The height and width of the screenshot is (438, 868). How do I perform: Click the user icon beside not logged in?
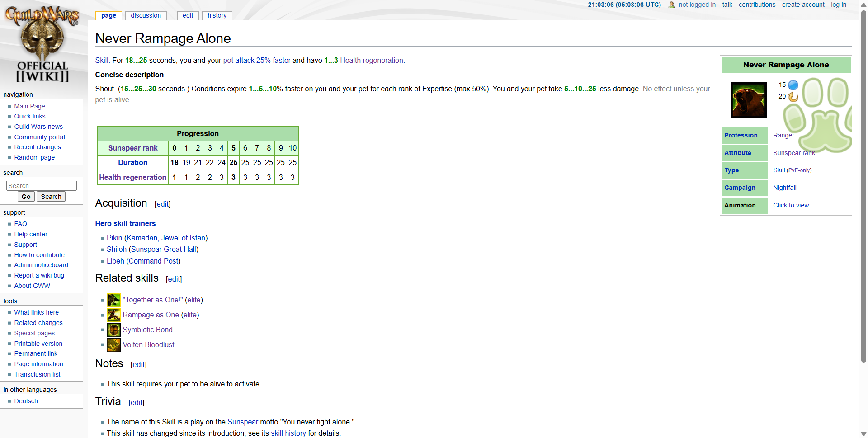click(671, 5)
